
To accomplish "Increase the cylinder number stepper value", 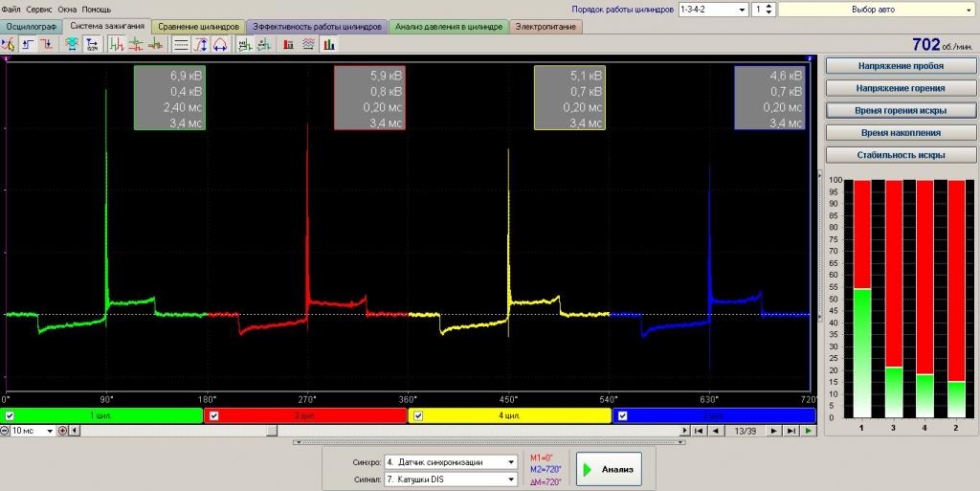I will pos(769,7).
